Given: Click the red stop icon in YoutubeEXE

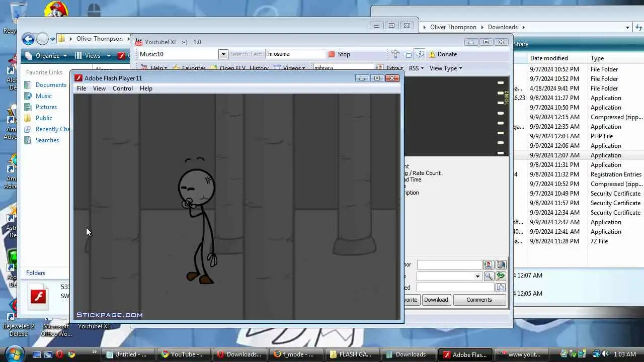Looking at the screenshot, I should (331, 54).
